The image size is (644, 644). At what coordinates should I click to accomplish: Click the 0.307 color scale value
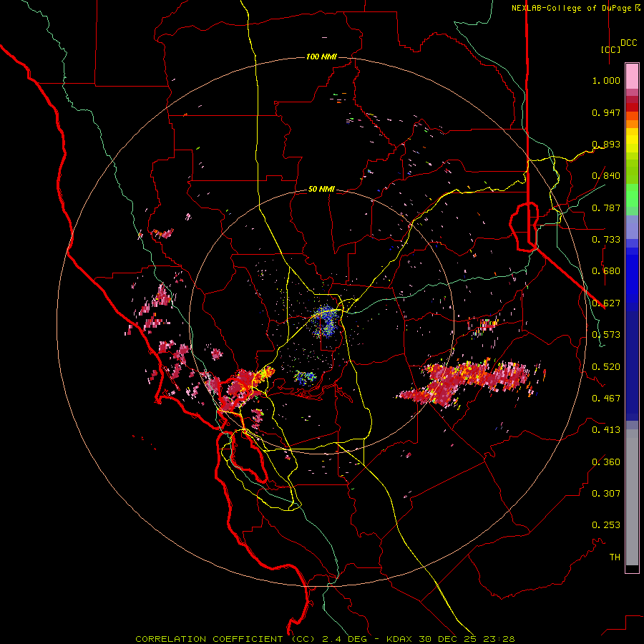606,494
